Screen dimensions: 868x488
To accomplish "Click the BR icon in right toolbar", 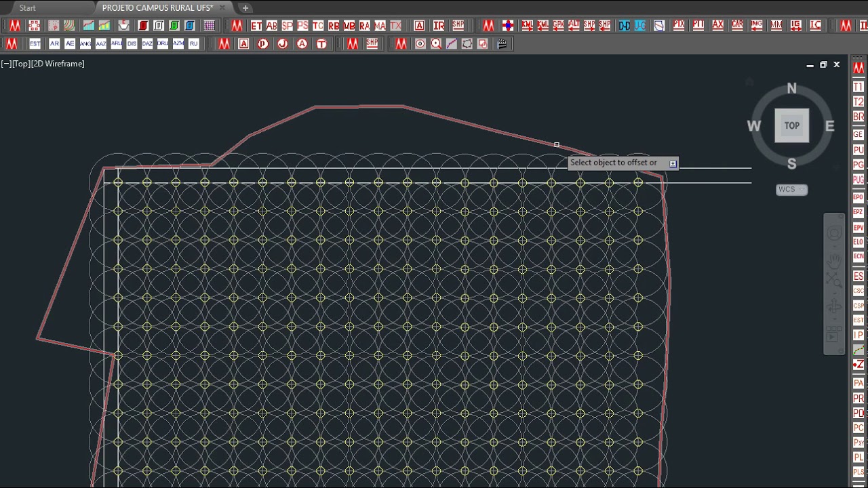I will click(x=859, y=117).
